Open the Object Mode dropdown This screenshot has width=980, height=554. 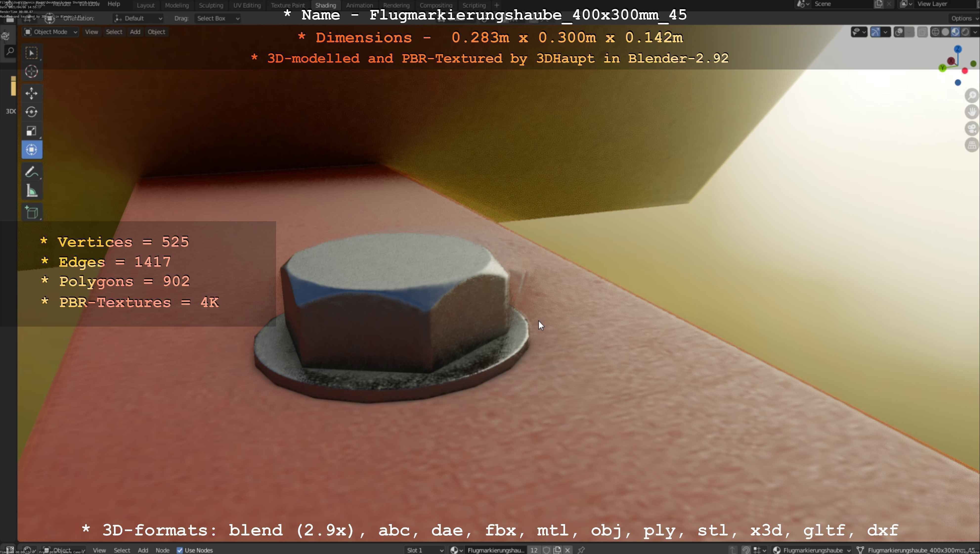[x=51, y=32]
